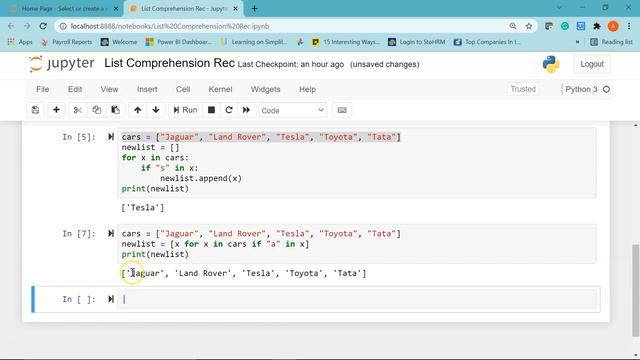
Task: Click the unsaved changes status text
Action: click(x=384, y=64)
